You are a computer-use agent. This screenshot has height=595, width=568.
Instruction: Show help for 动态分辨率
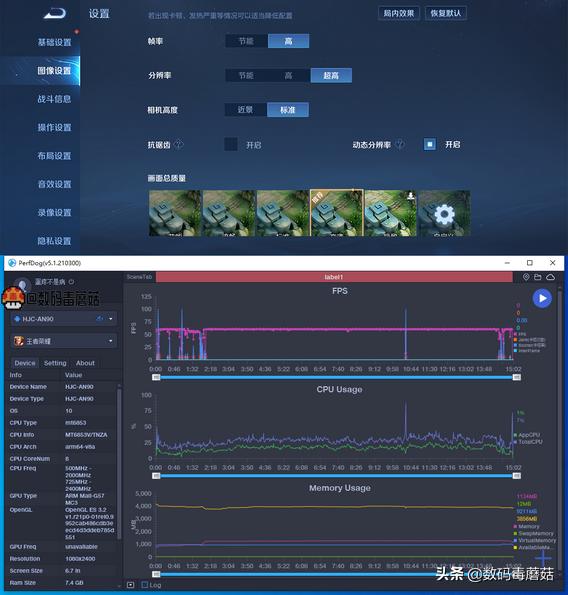tap(400, 144)
